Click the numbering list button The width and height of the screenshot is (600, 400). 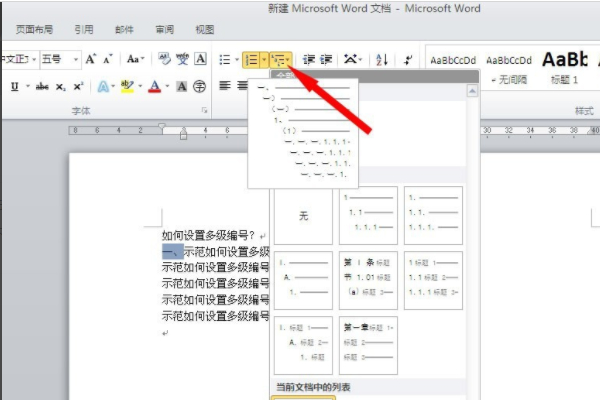click(250, 60)
